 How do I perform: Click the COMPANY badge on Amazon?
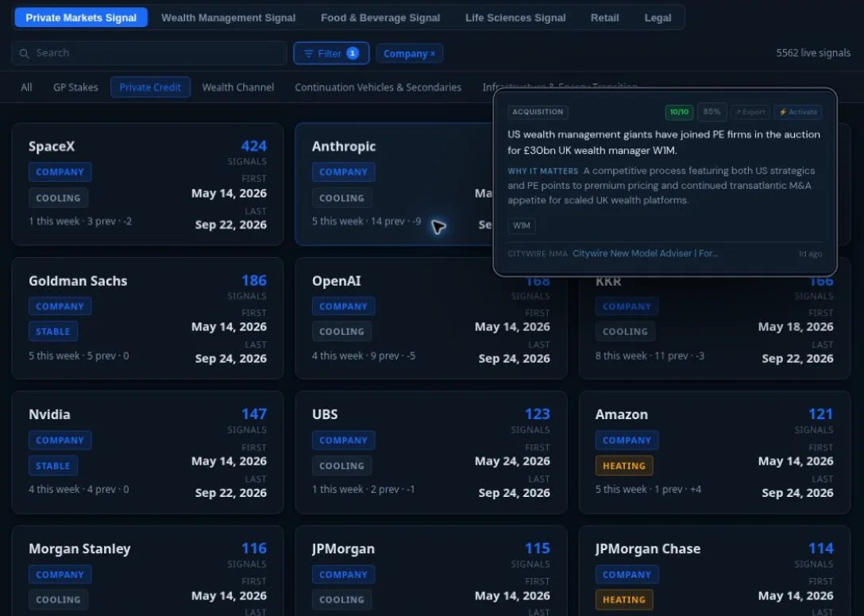click(x=627, y=441)
